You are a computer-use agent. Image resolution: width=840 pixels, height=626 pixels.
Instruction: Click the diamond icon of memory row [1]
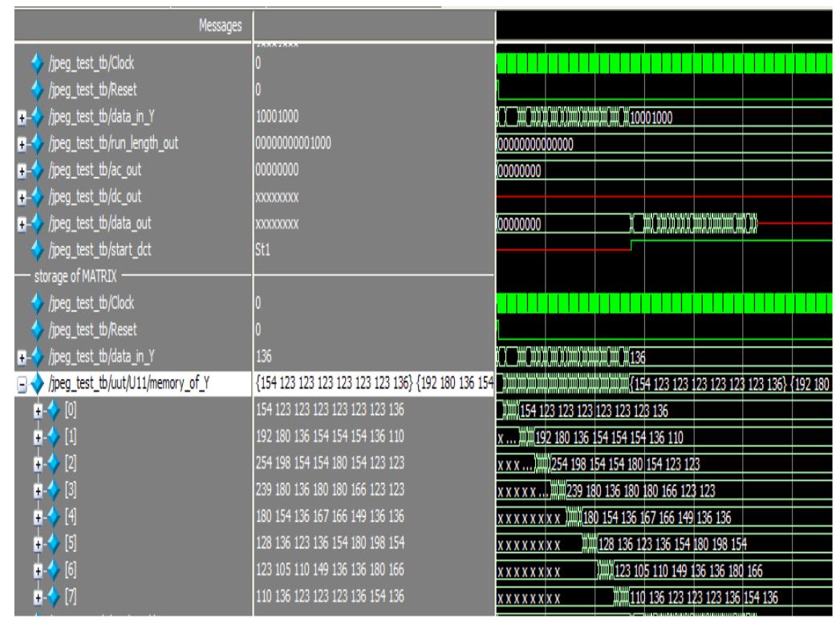tap(54, 437)
